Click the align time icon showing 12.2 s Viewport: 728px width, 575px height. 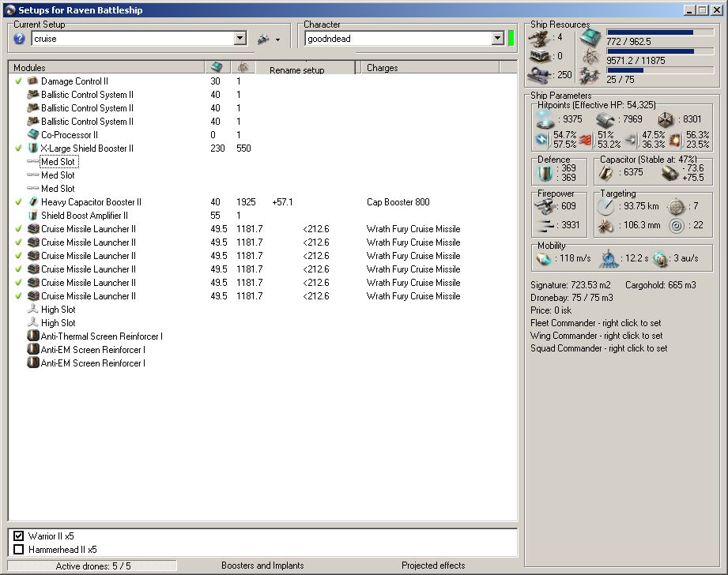[609, 258]
